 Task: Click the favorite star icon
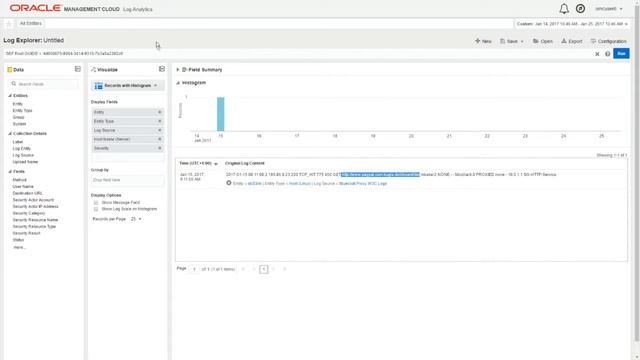point(9,24)
